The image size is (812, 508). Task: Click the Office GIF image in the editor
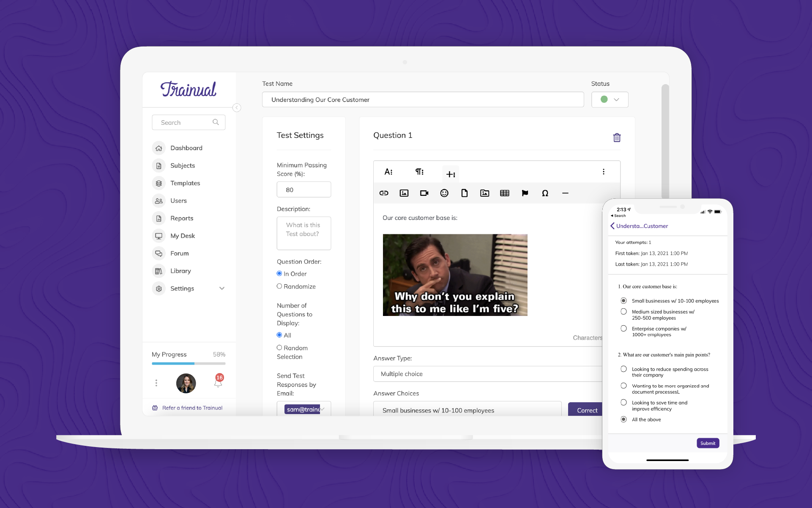pos(455,275)
